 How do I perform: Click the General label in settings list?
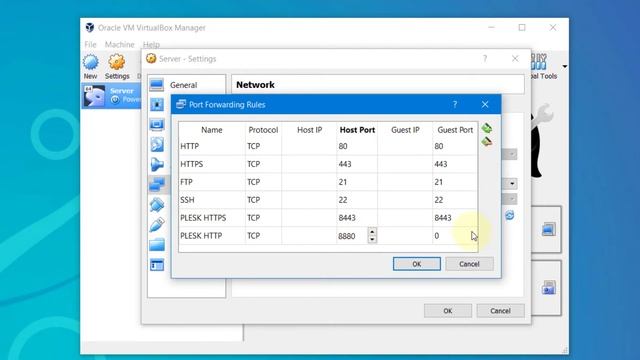coord(184,85)
